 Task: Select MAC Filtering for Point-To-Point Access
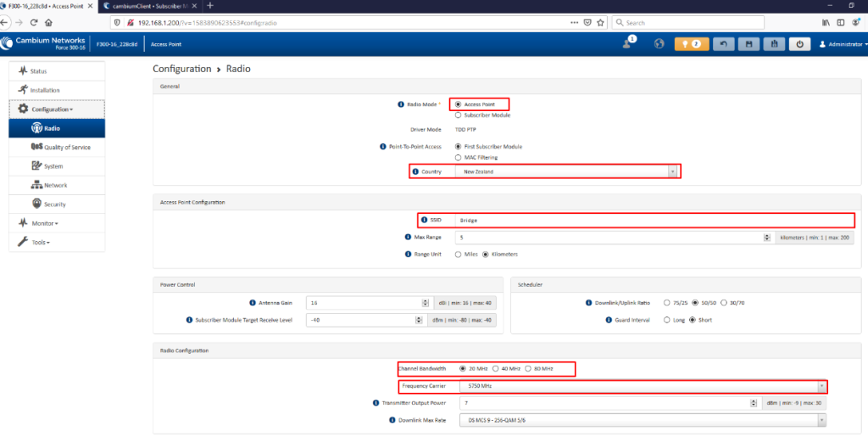[459, 157]
